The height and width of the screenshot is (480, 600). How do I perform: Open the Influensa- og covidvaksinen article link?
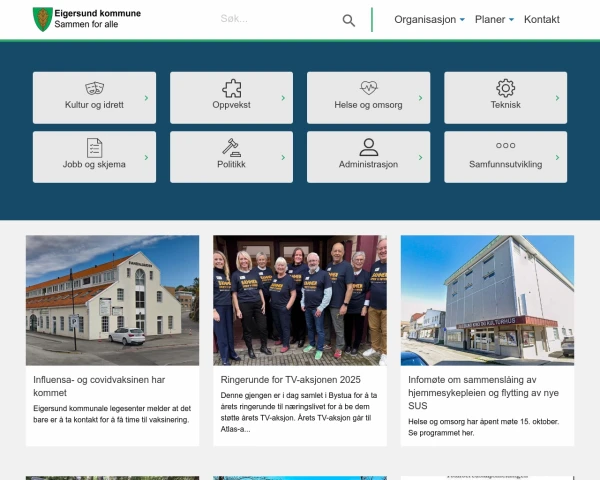(99, 386)
